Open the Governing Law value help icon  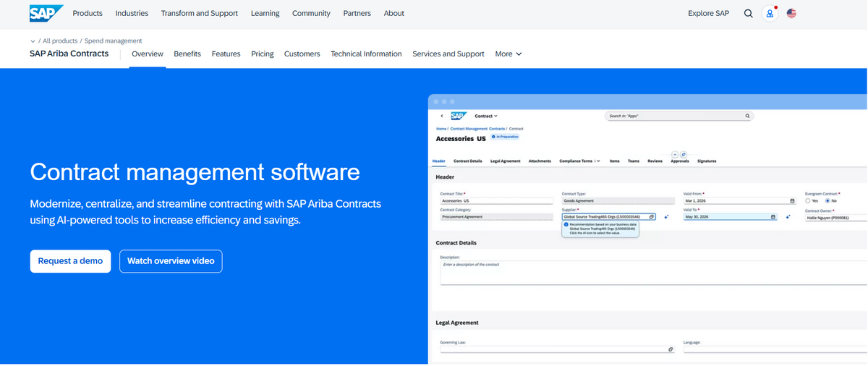(x=671, y=349)
